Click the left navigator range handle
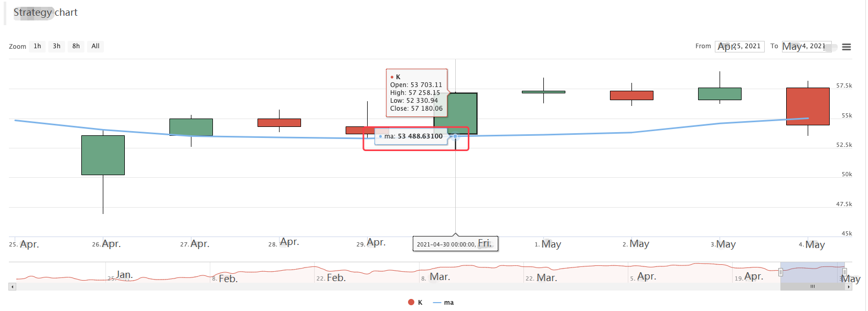Image resolution: width=868 pixels, height=311 pixels. pyautogui.click(x=780, y=272)
